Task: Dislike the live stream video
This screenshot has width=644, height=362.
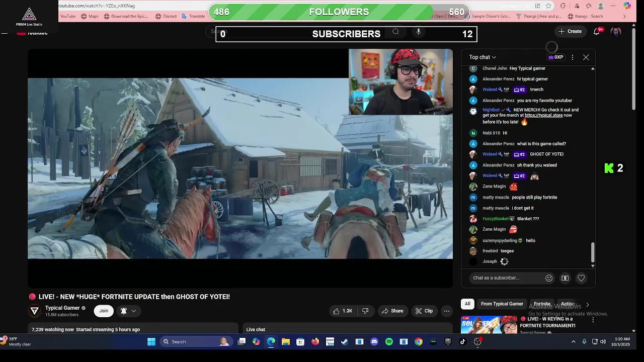Action: click(366, 311)
